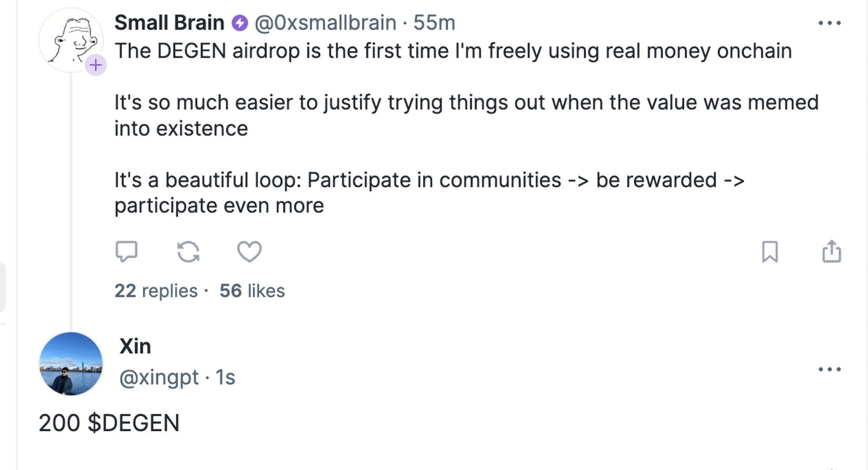View the 22 replies
868x470 pixels.
tap(156, 291)
